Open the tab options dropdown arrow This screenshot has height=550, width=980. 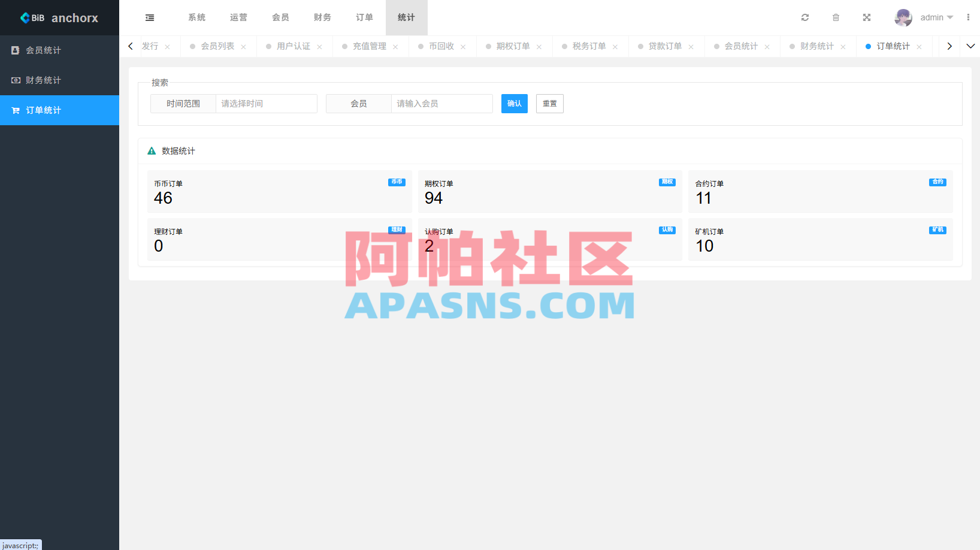coord(970,46)
